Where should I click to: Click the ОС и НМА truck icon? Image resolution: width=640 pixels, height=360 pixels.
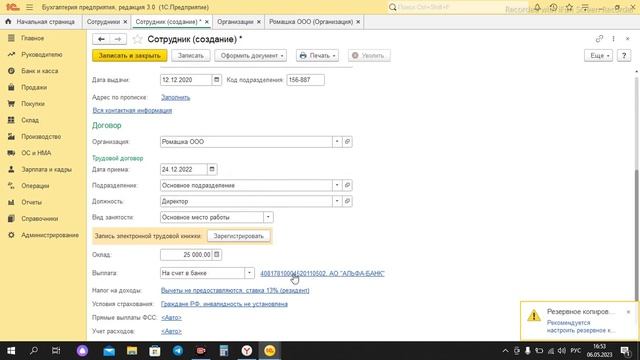click(11, 153)
